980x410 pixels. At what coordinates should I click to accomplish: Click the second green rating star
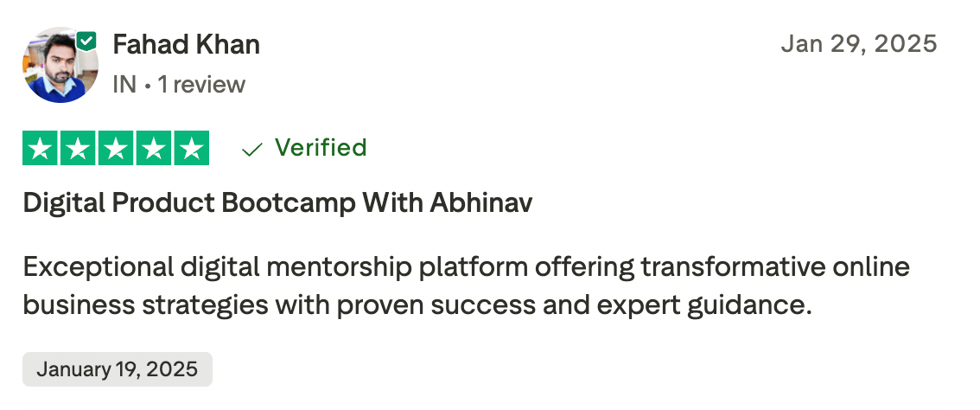tap(78, 148)
